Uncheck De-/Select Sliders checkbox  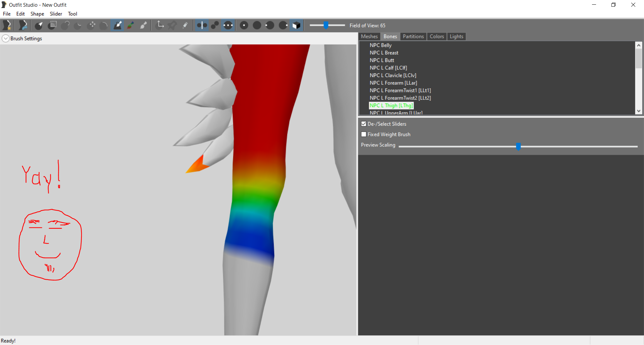click(x=364, y=124)
